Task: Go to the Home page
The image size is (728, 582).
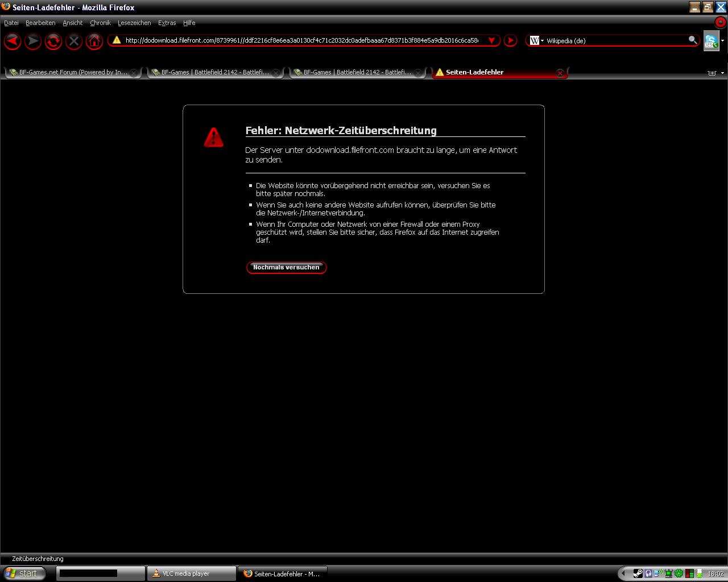Action: (94, 41)
